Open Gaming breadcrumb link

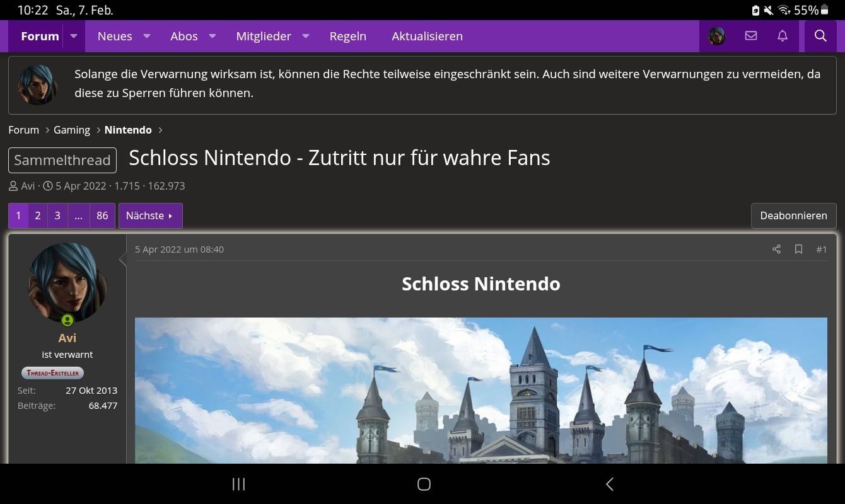tap(72, 130)
